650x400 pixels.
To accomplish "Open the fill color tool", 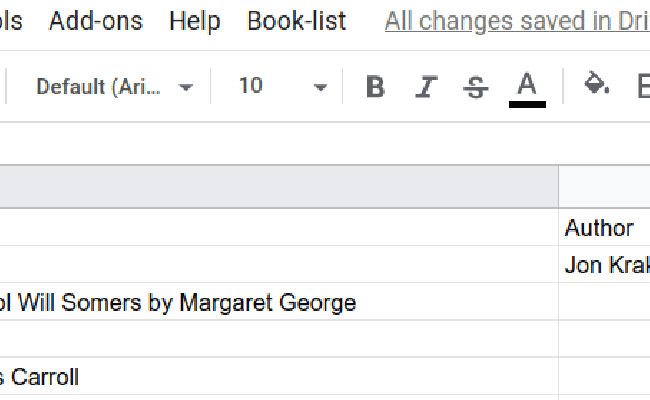I will click(x=596, y=84).
